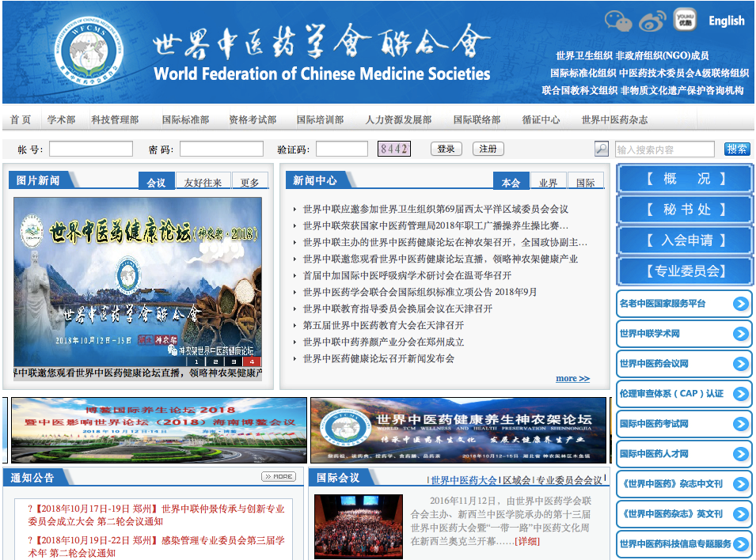Click [详细] link in conference summary
The width and height of the screenshot is (756, 560).
527,541
